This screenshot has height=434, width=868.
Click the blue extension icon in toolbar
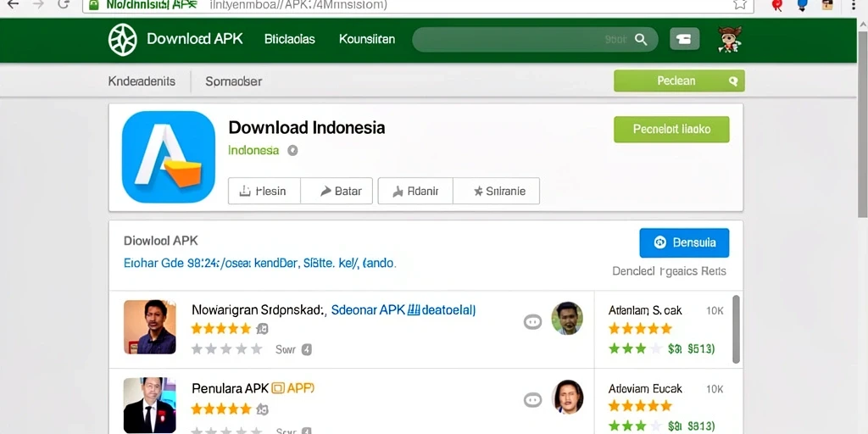[802, 6]
